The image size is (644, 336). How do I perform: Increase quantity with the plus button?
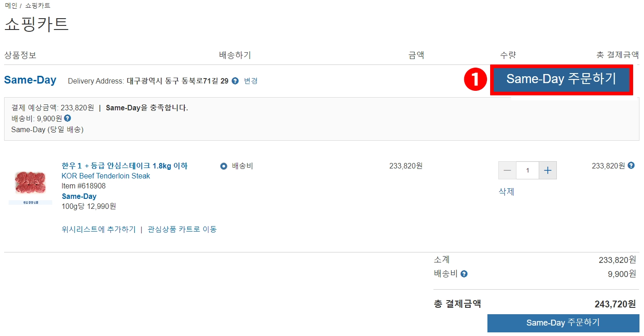[x=548, y=170]
